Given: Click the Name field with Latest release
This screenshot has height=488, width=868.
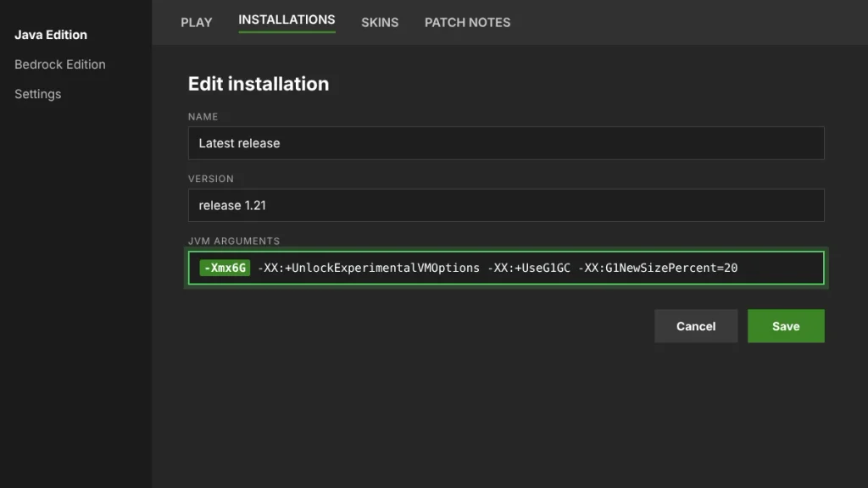Looking at the screenshot, I should pos(506,143).
